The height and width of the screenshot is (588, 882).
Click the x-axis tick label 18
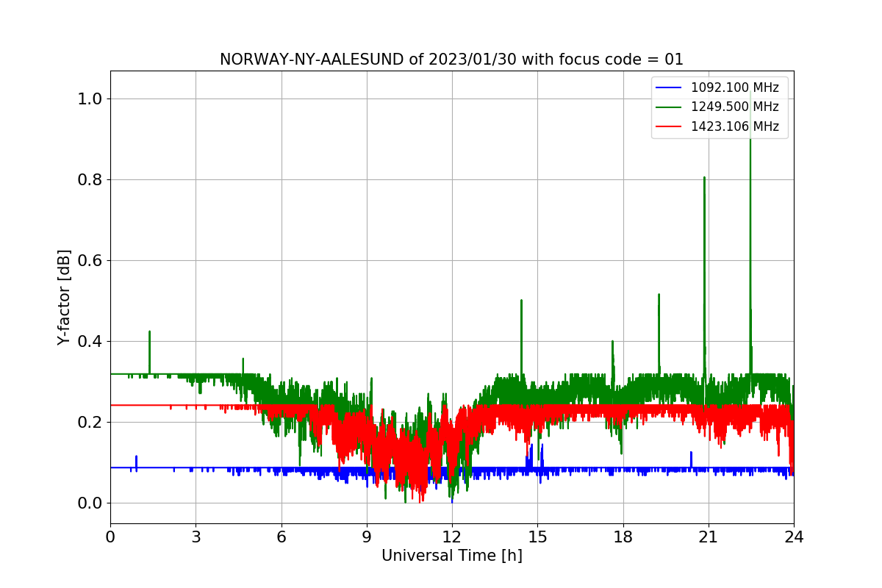pyautogui.click(x=623, y=537)
